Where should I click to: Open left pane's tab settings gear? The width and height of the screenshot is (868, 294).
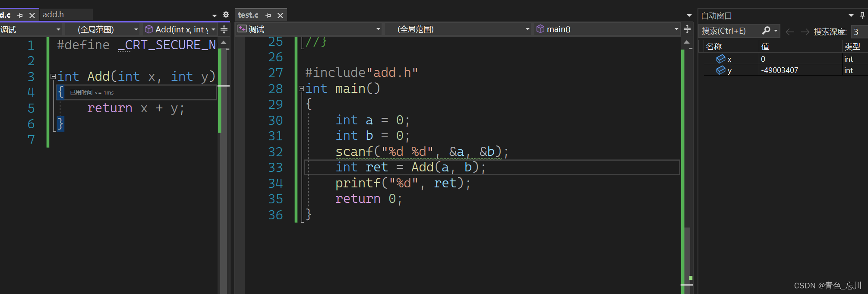[226, 15]
